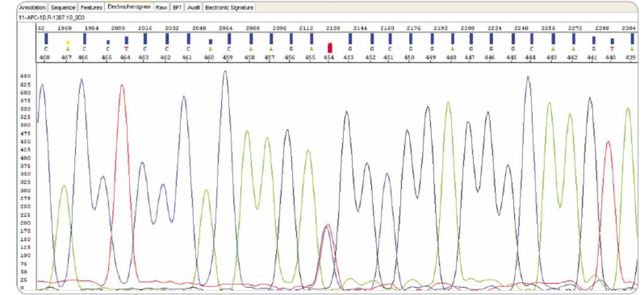Image resolution: width=644 pixels, height=295 pixels.
Task: Select base call G at position 450
Action: click(411, 49)
